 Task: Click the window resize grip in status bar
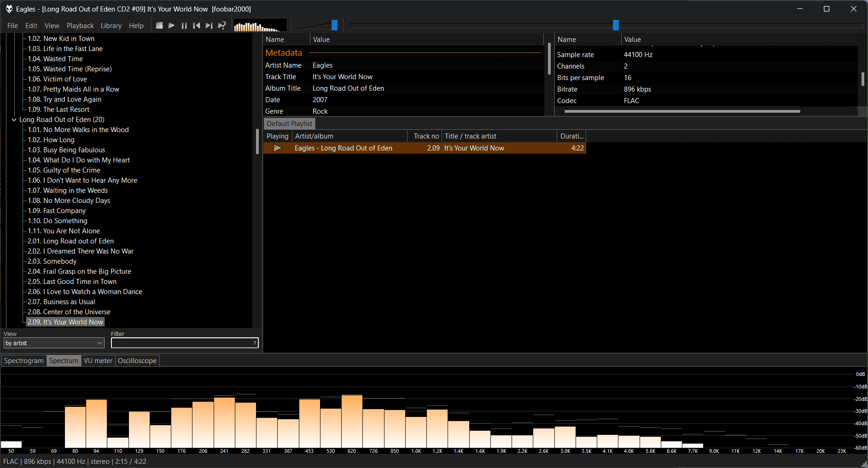point(864,464)
